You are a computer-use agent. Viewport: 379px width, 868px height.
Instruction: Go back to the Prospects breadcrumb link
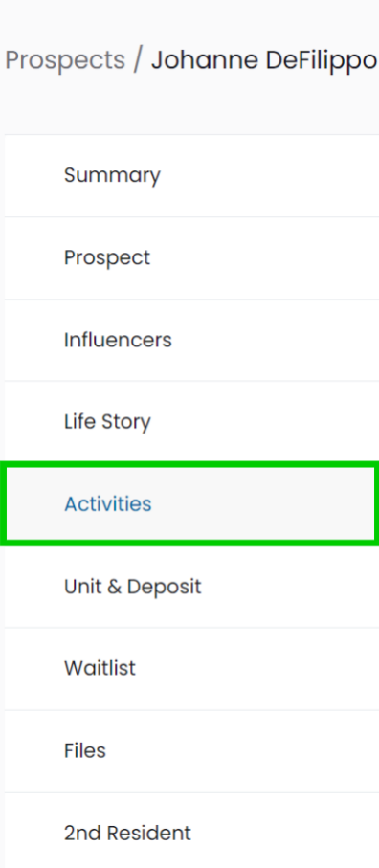tap(65, 59)
